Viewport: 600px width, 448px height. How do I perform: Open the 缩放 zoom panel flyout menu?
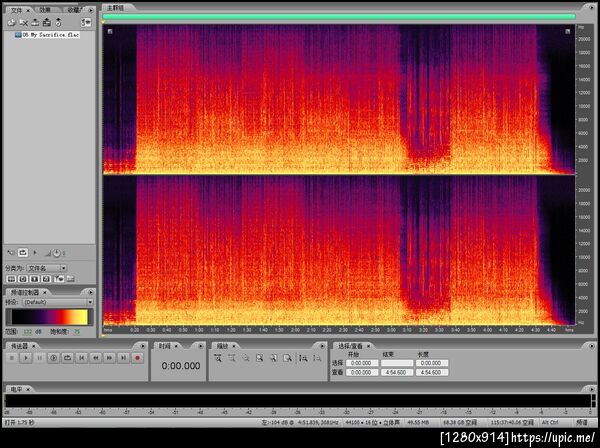[x=322, y=346]
